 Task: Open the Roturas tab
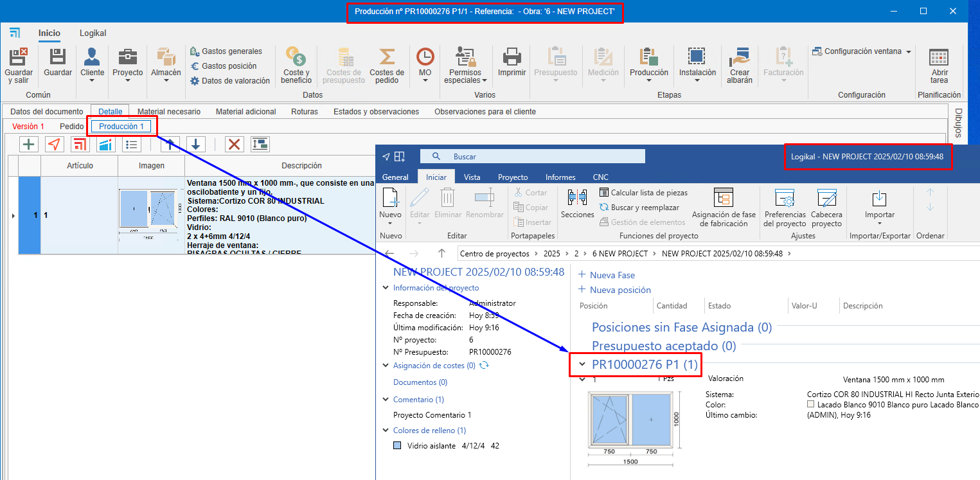click(x=305, y=112)
